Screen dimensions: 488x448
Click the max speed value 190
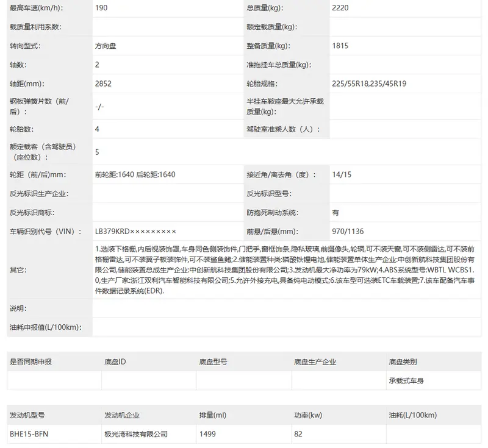102,8
